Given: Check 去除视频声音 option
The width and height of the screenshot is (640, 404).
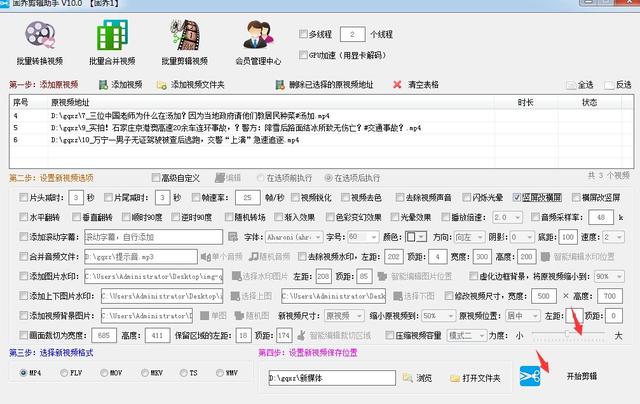Looking at the screenshot, I should coord(400,198).
